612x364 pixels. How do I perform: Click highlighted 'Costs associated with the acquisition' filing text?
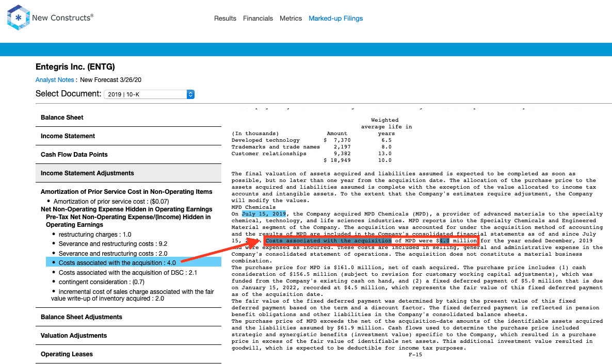329,241
